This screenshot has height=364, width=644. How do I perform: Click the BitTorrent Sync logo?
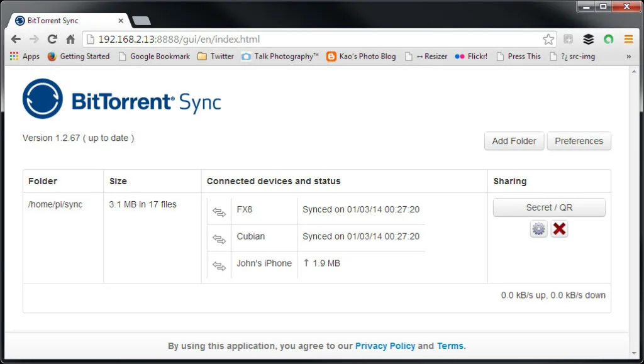coord(121,99)
